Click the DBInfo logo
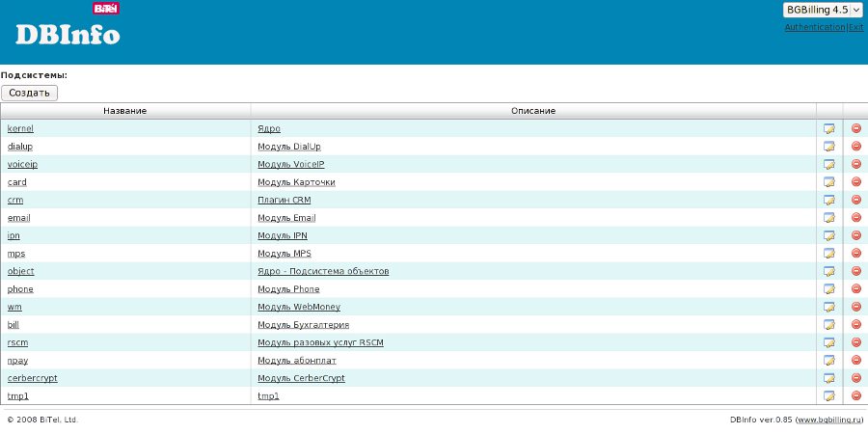The image size is (868, 434). click(68, 34)
